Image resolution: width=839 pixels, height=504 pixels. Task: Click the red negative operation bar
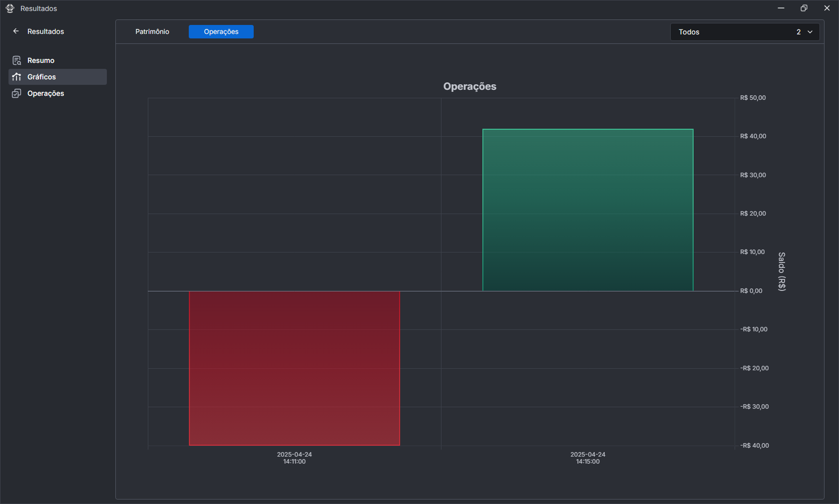click(294, 368)
